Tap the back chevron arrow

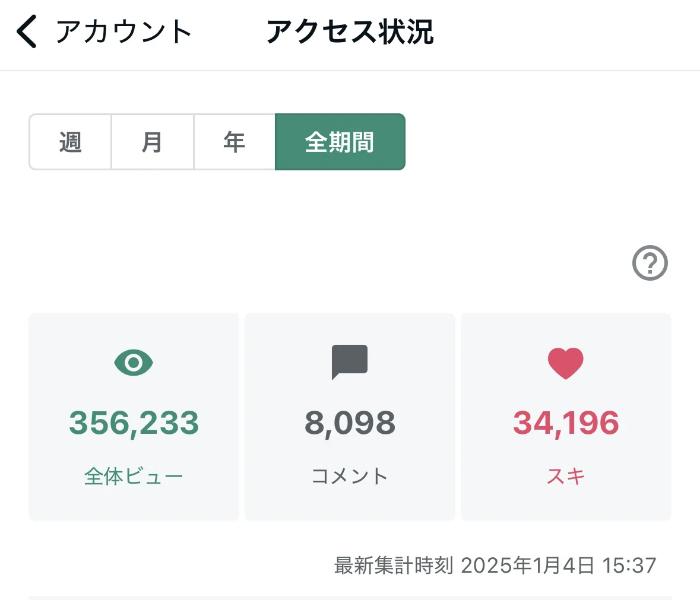click(26, 31)
